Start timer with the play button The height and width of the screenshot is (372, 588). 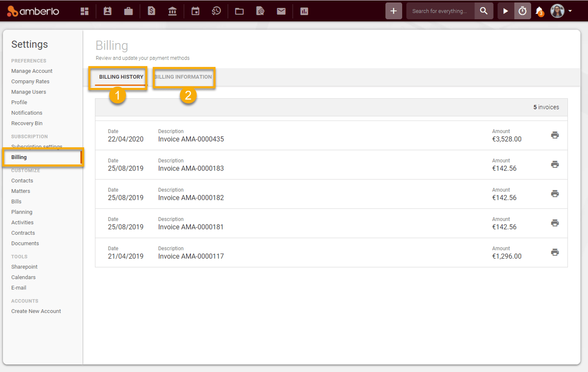505,11
